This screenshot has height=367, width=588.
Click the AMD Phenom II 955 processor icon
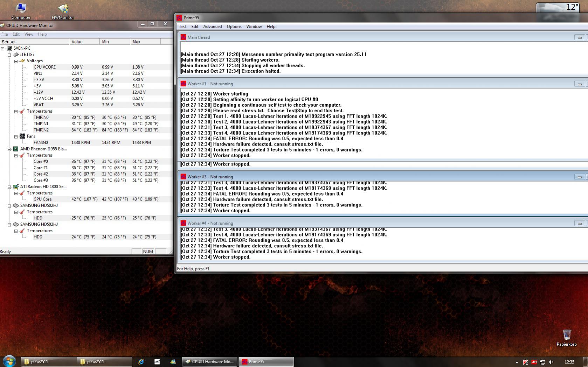(16, 149)
